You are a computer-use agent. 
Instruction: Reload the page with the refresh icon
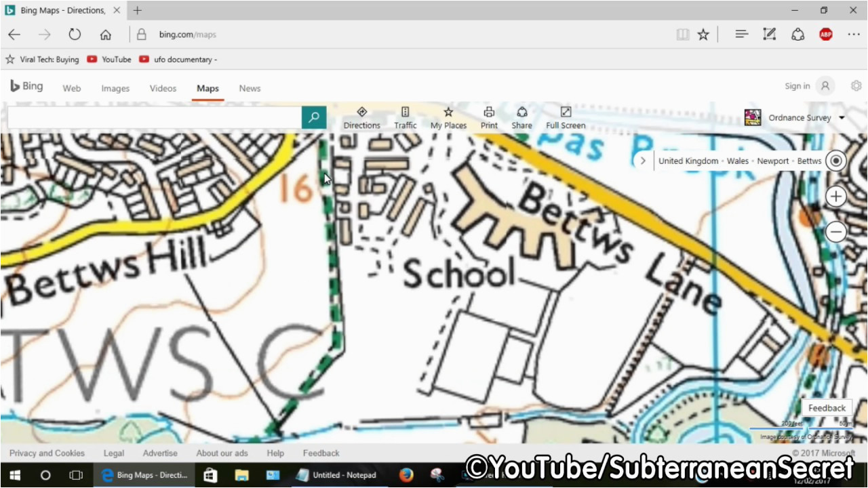pyautogui.click(x=75, y=35)
